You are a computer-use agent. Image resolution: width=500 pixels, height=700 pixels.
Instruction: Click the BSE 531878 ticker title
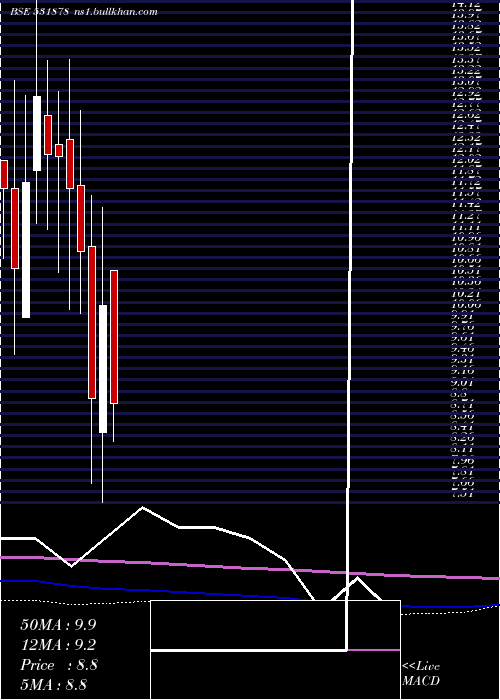40,12
